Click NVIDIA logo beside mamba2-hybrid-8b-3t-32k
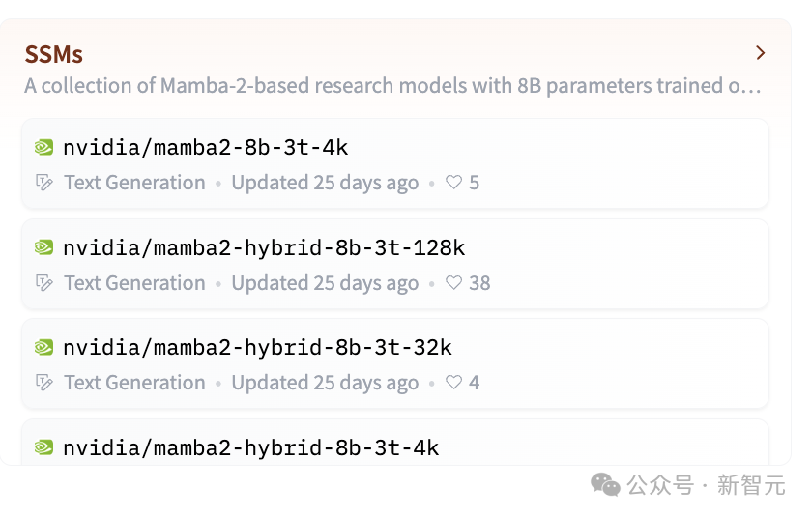 coord(43,348)
